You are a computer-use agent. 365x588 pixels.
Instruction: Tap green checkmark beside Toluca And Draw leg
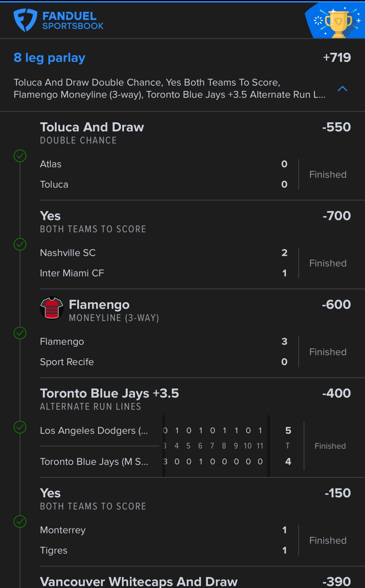[20, 156]
